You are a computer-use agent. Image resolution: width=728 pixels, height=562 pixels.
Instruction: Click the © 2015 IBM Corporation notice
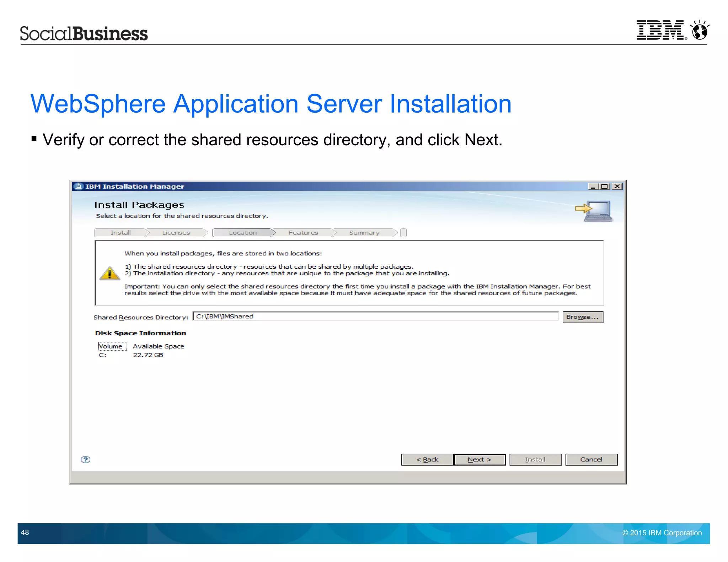pyautogui.click(x=662, y=533)
